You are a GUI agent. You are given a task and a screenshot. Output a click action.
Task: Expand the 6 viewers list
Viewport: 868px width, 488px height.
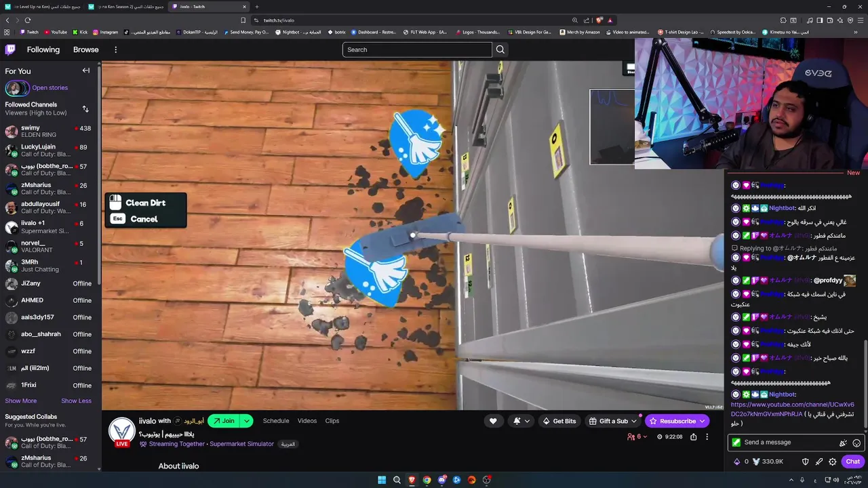[637, 437]
